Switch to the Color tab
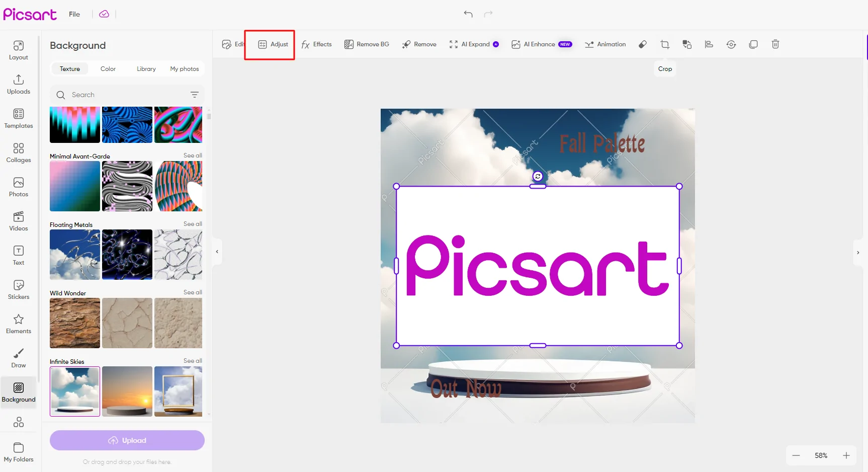Image resolution: width=868 pixels, height=472 pixels. point(108,69)
